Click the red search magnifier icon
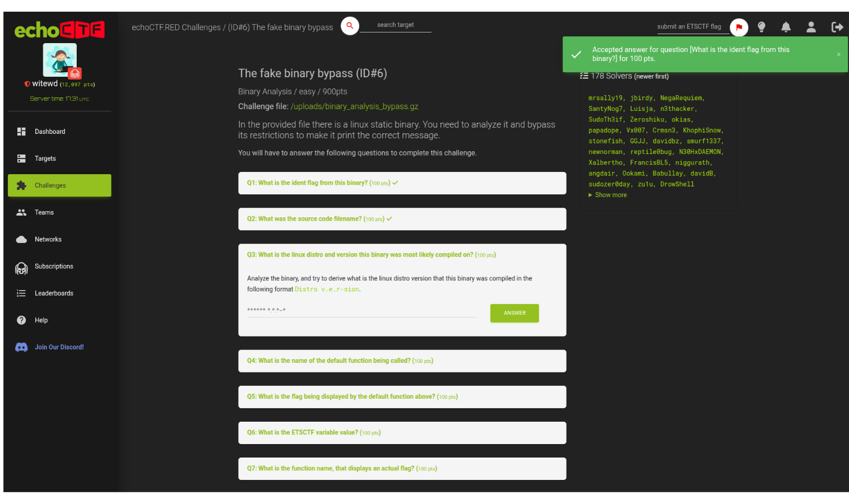 point(350,25)
